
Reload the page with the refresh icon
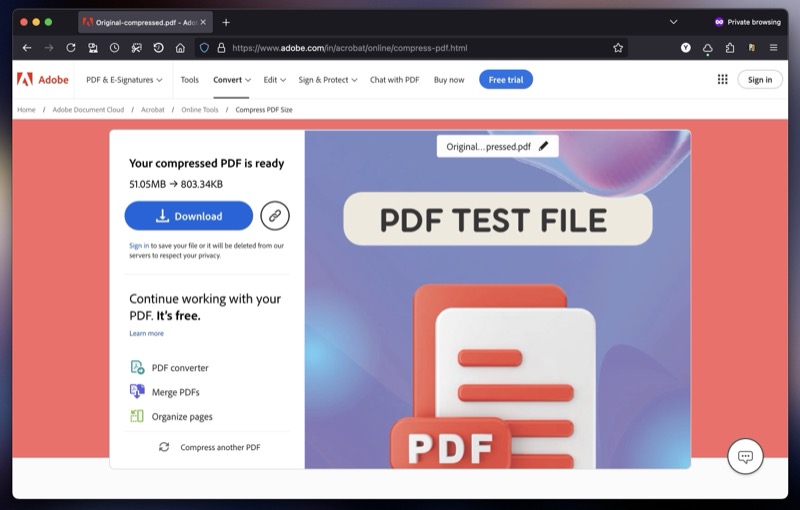71,48
